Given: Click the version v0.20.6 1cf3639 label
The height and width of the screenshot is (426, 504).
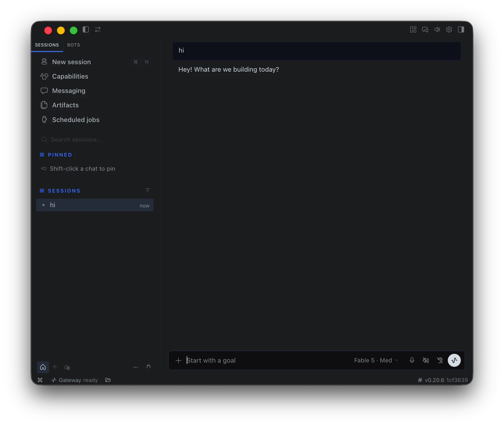Looking at the screenshot, I should (x=443, y=380).
